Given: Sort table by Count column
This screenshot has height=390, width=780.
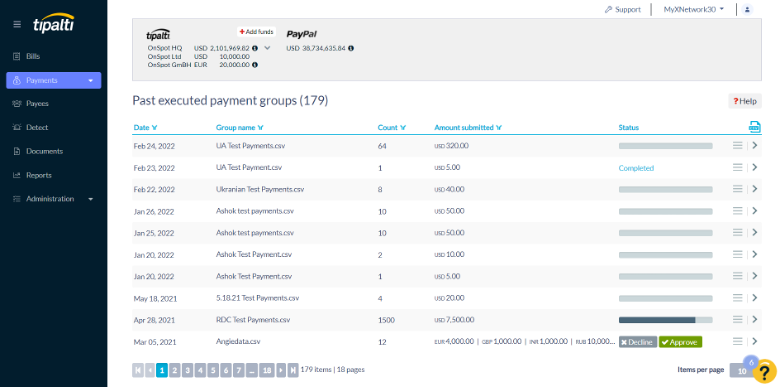Looking at the screenshot, I should tap(391, 128).
